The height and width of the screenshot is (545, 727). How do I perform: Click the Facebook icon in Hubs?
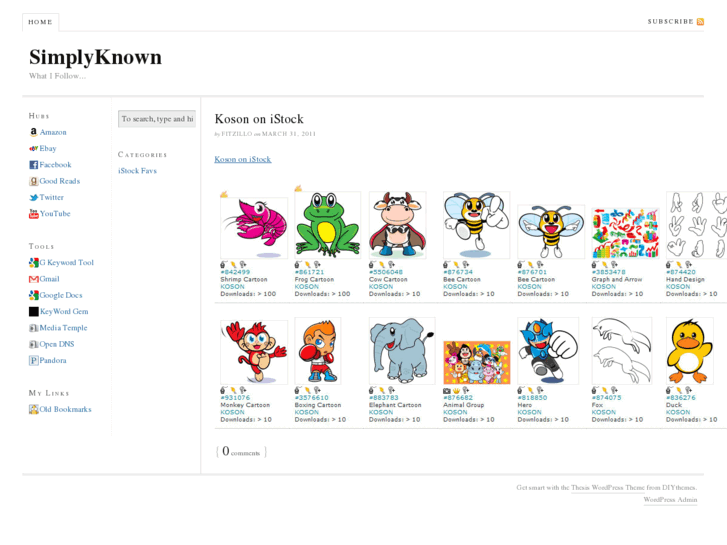(x=33, y=165)
